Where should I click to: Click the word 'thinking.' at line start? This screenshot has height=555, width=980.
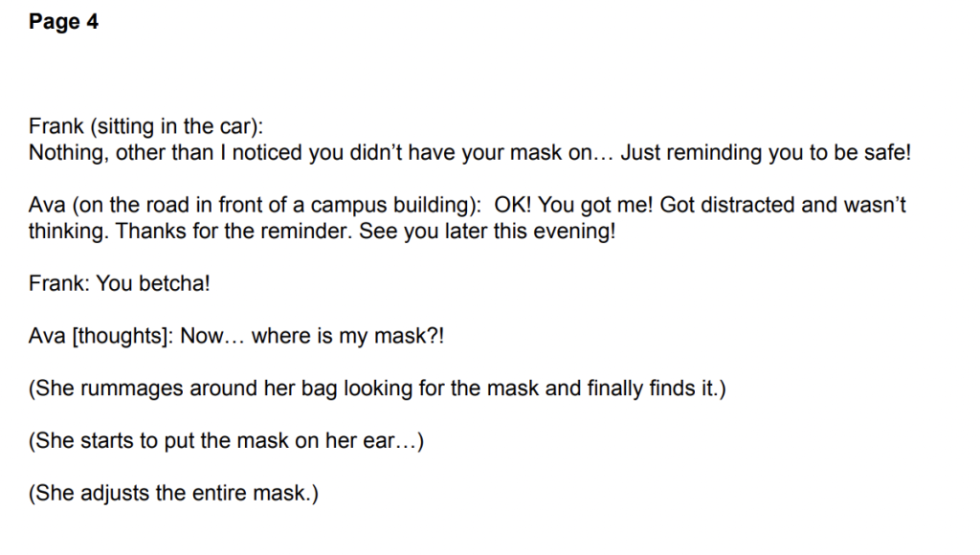point(69,232)
